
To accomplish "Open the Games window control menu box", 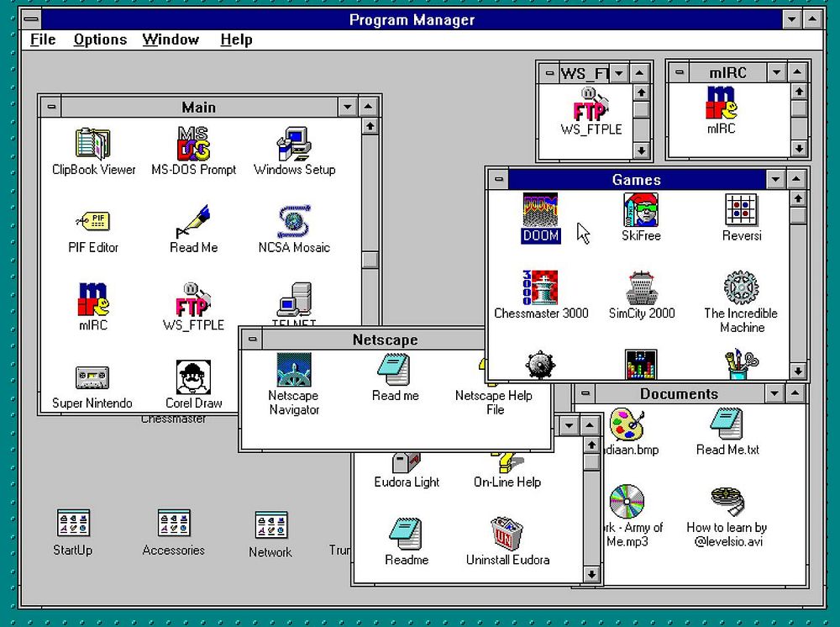I will click(x=499, y=179).
